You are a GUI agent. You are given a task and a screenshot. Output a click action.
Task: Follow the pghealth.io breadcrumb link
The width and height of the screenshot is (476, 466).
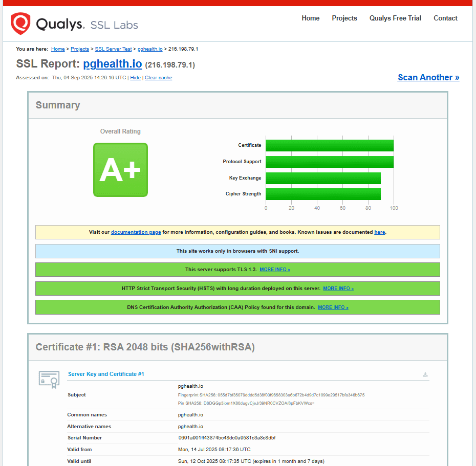coord(150,49)
